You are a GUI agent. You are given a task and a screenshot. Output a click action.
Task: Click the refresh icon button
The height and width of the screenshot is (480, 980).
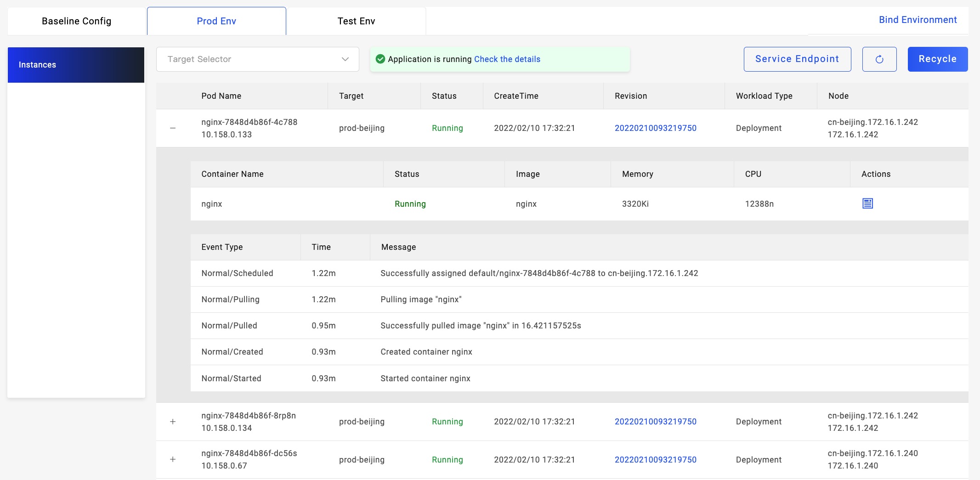[879, 59]
